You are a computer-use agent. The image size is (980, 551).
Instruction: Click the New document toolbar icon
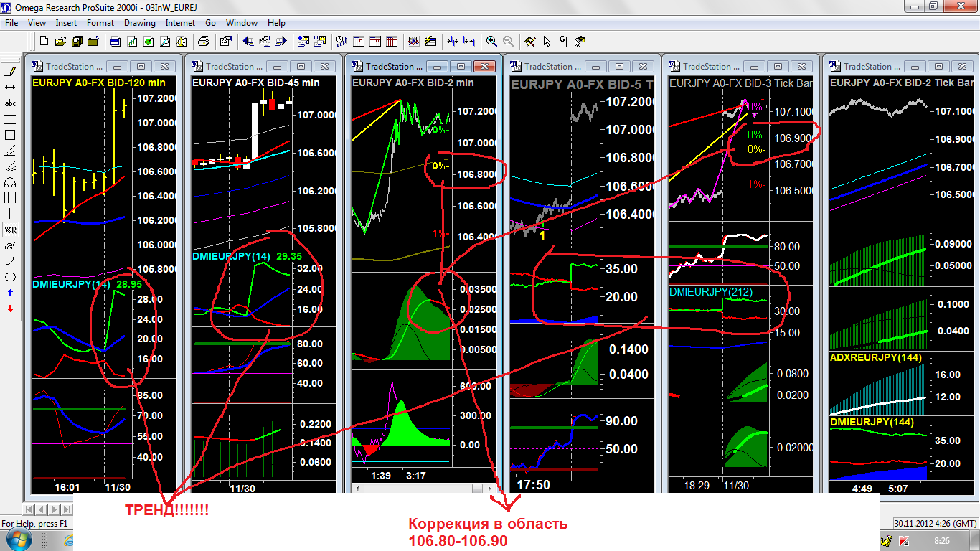44,41
